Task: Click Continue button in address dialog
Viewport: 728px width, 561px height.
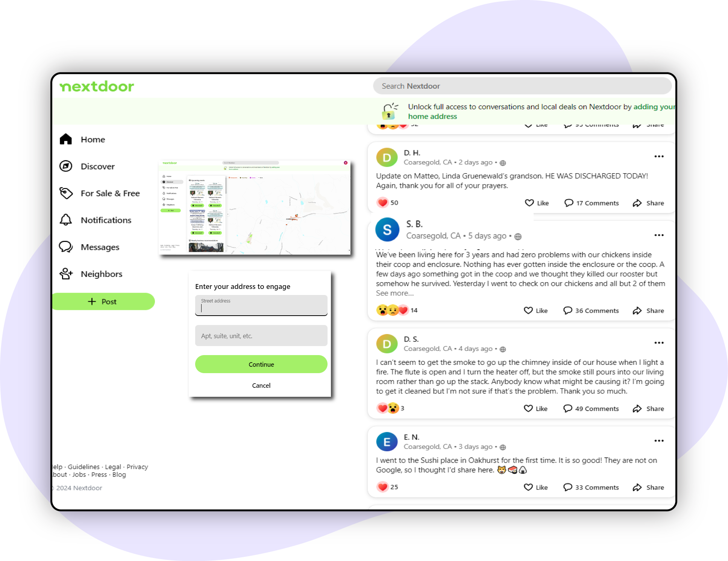Action: click(261, 364)
